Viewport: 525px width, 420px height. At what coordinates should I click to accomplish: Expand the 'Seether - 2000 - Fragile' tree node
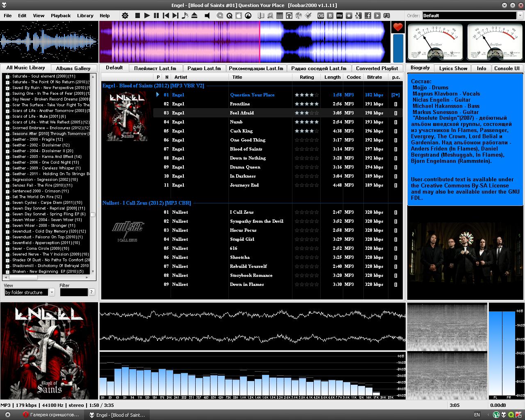(7, 139)
